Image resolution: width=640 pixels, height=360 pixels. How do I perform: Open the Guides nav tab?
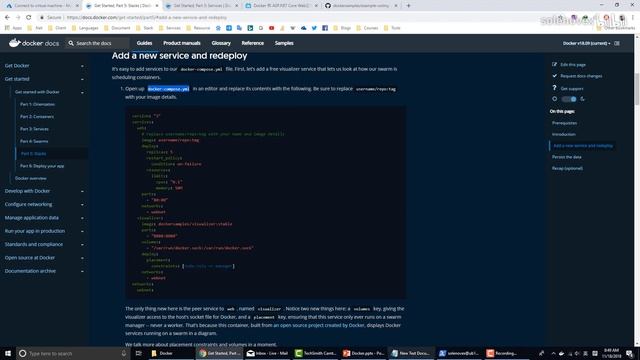pos(144,43)
